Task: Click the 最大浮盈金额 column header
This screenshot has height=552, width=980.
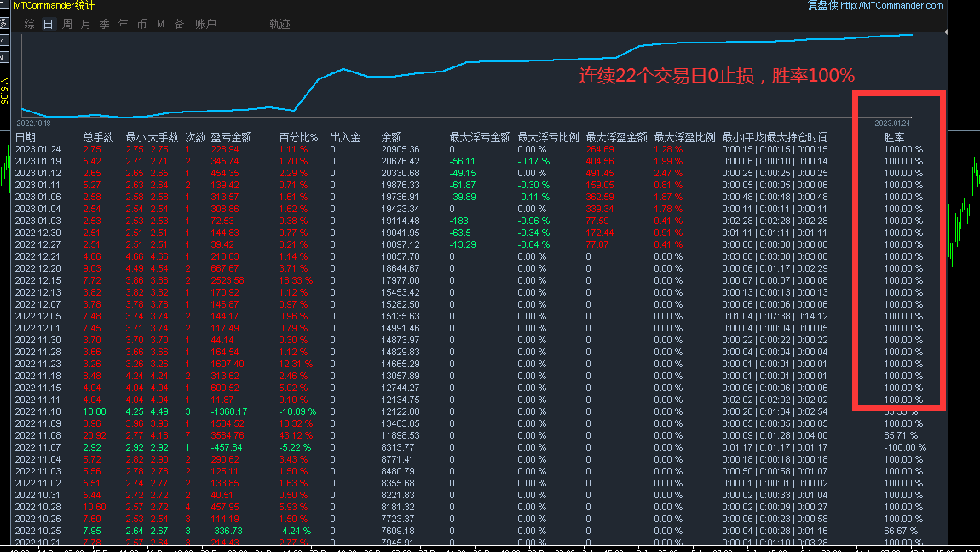Action: pyautogui.click(x=616, y=137)
